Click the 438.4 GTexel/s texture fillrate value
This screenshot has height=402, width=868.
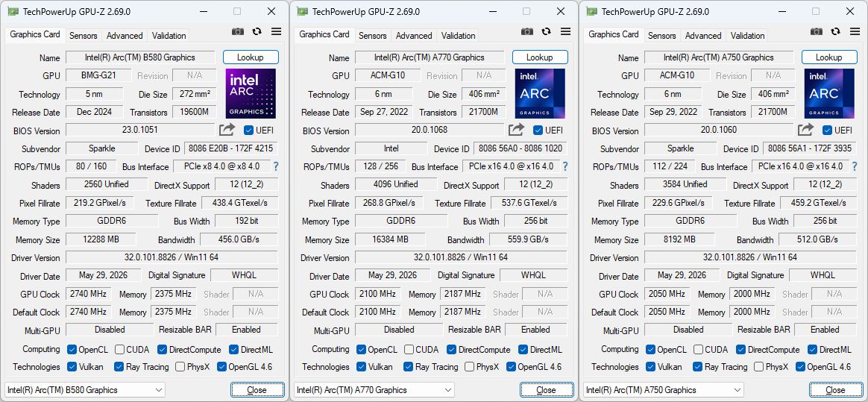239,203
